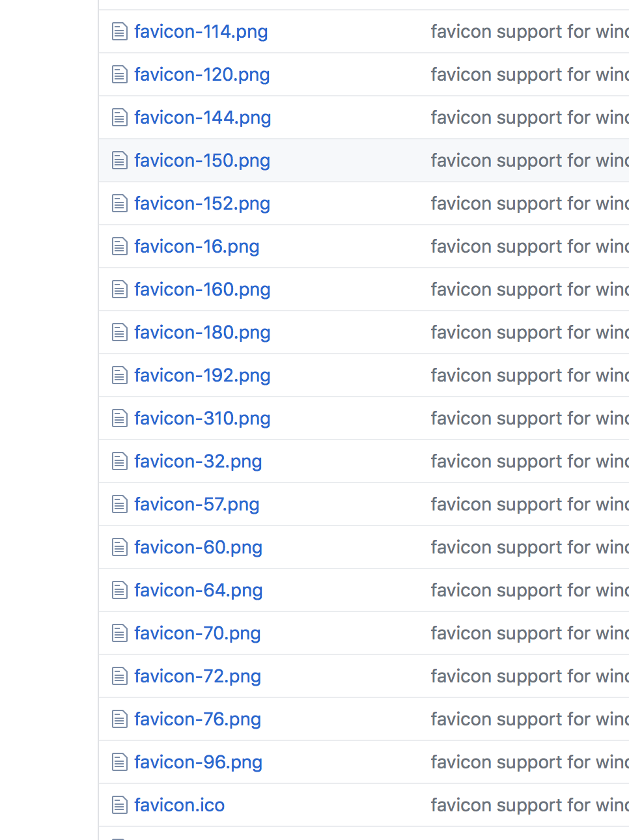Viewport: 629px width, 840px height.
Task: Open the favicon-64.png file
Action: [x=199, y=590]
